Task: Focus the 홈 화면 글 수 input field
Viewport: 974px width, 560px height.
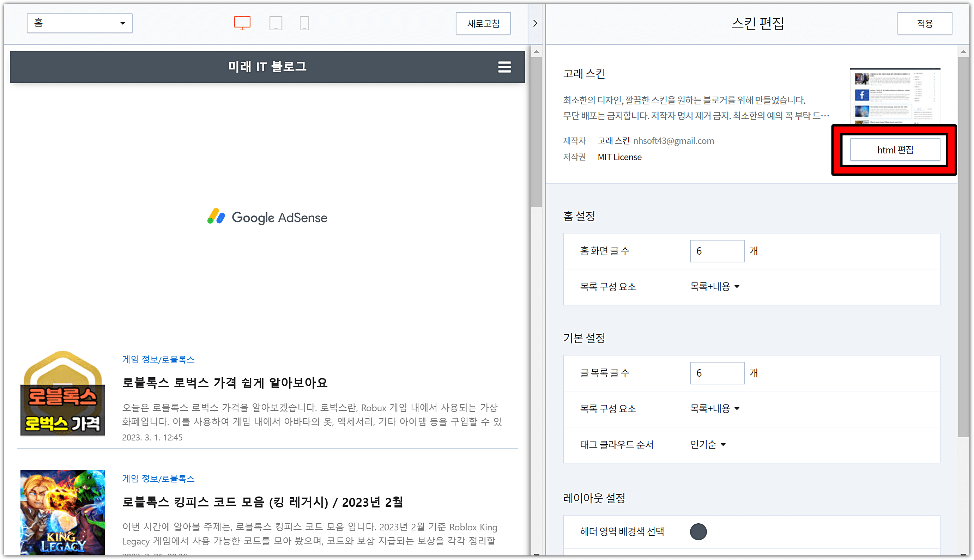Action: pos(716,251)
